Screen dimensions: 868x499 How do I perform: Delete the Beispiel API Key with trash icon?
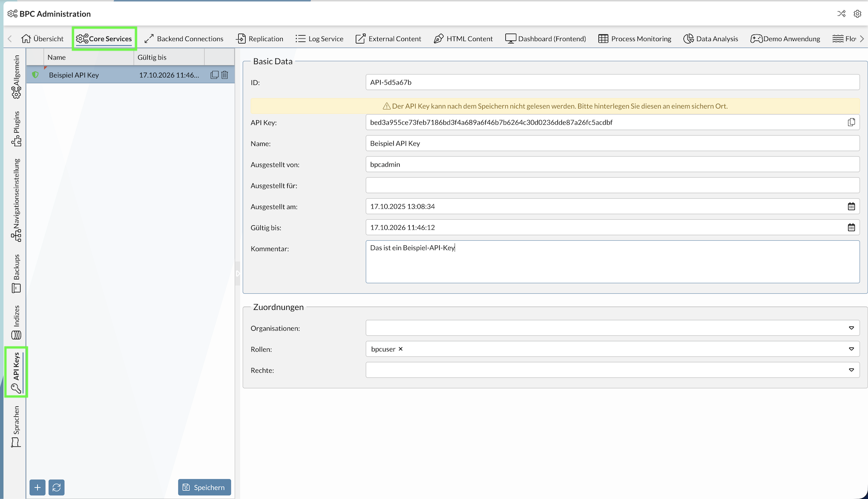pyautogui.click(x=225, y=75)
